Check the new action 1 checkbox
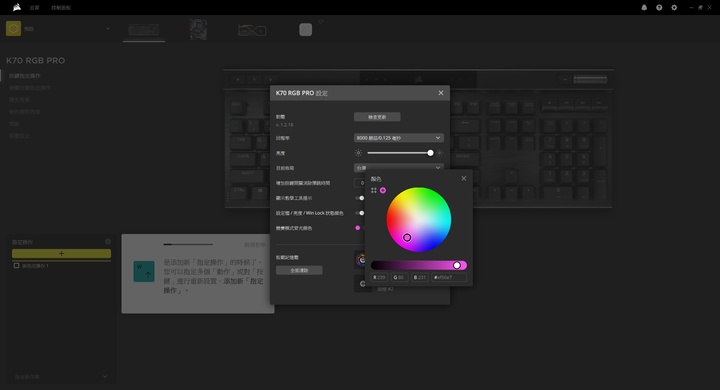 pyautogui.click(x=17, y=266)
